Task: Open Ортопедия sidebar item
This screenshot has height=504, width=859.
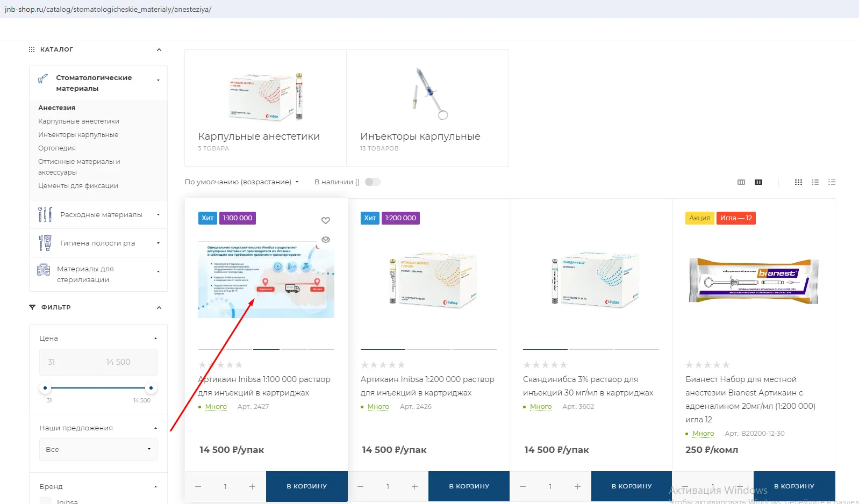Action: pyautogui.click(x=56, y=148)
